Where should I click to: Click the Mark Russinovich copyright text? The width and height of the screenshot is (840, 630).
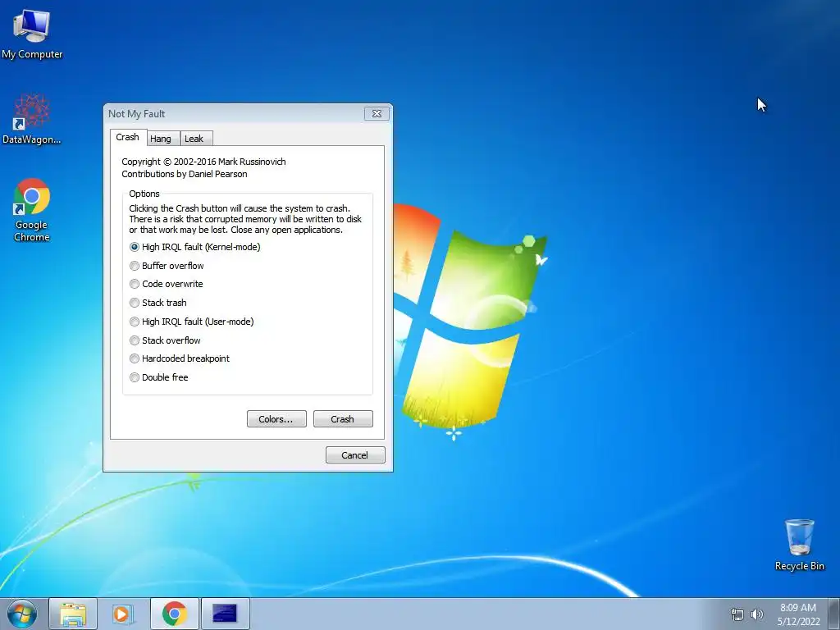[x=203, y=162]
